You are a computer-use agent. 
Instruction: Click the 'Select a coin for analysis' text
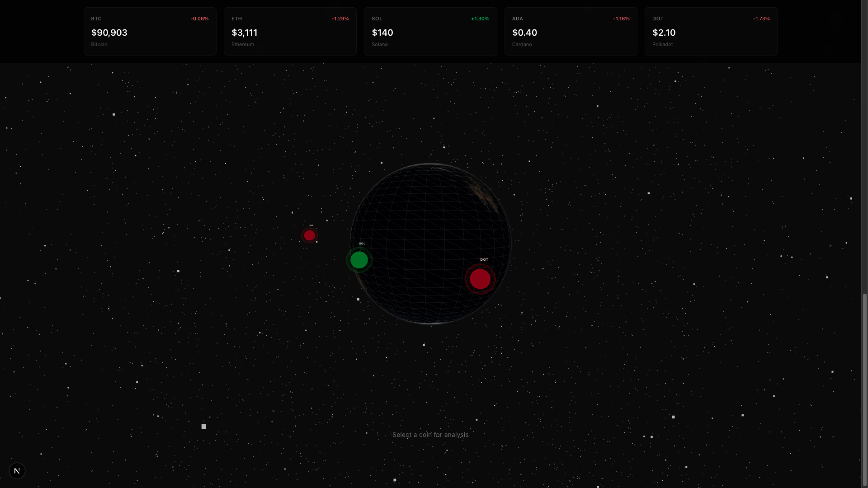click(x=430, y=434)
